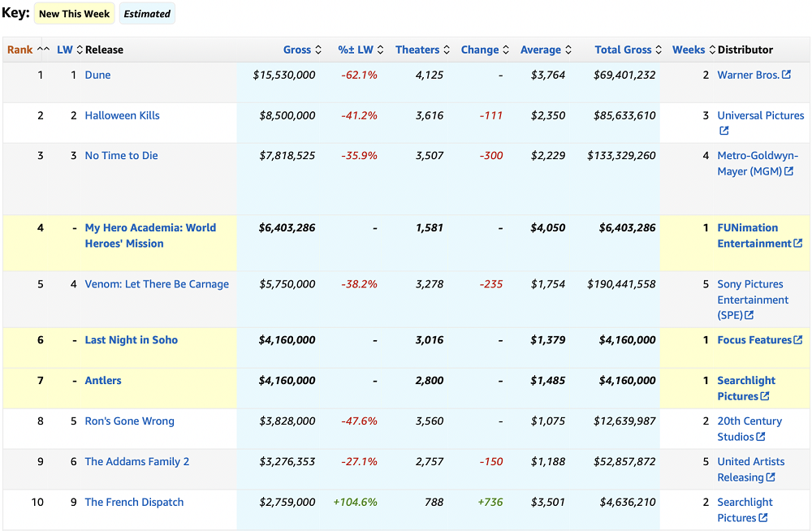Open the Halloween Kills movie link
Viewport: 812px width, 531px height.
122,115
